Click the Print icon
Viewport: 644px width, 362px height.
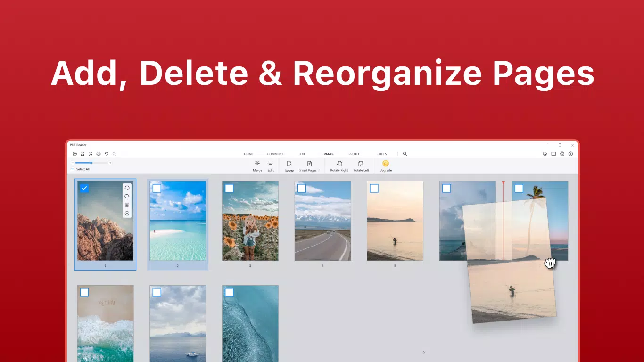point(99,154)
